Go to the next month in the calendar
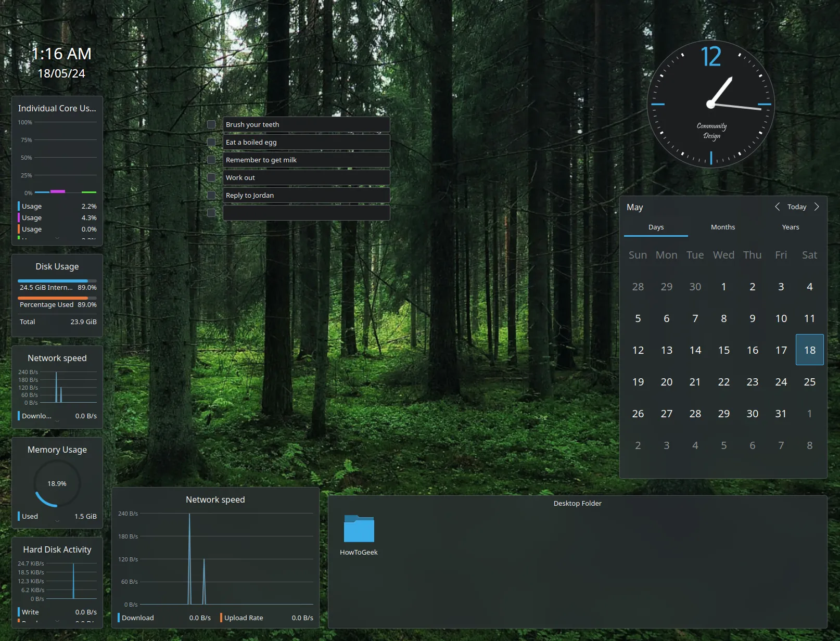The height and width of the screenshot is (641, 840). [x=816, y=207]
